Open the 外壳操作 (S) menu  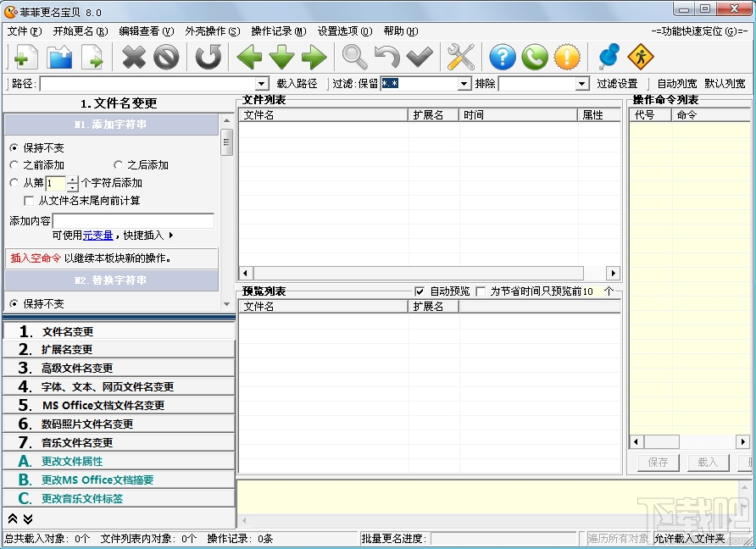coord(212,30)
